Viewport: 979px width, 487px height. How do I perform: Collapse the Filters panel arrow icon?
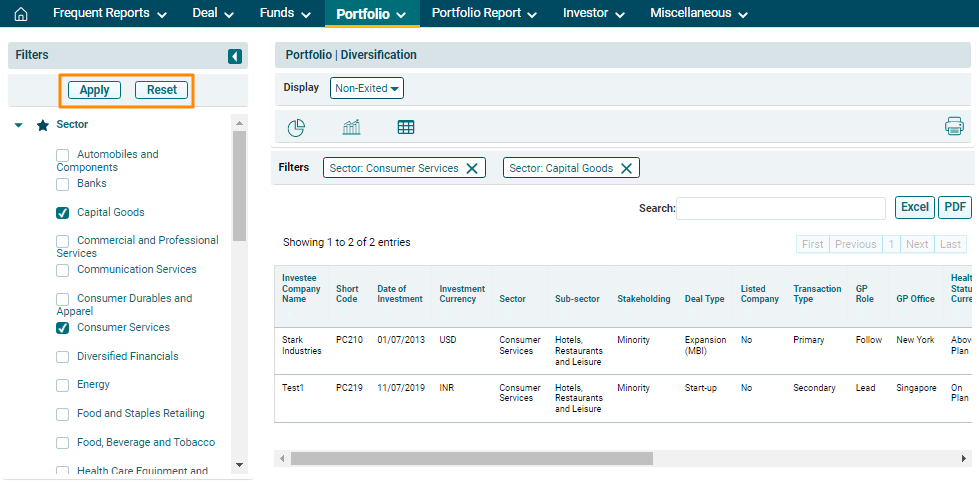235,57
